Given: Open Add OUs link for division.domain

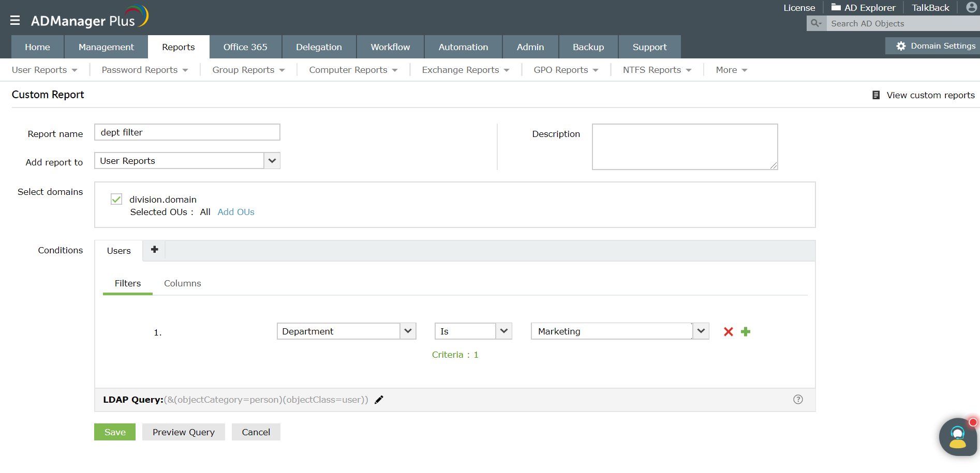Looking at the screenshot, I should [x=236, y=212].
